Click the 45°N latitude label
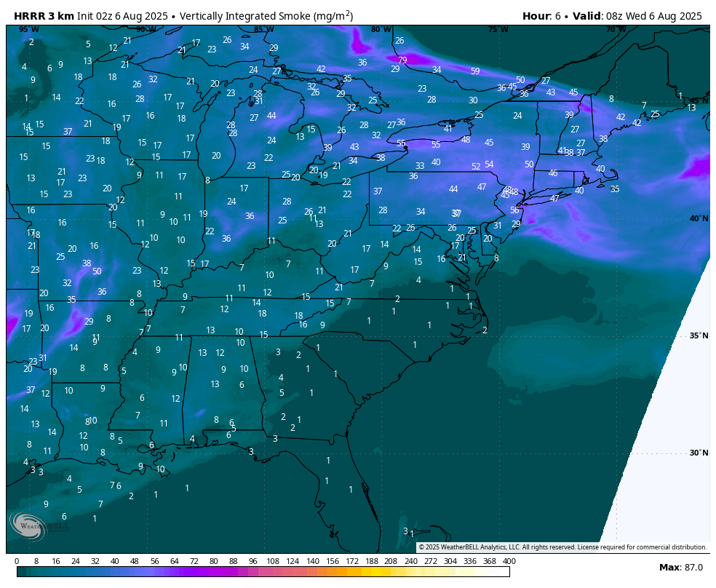The width and height of the screenshot is (716, 588). pyautogui.click(x=699, y=101)
